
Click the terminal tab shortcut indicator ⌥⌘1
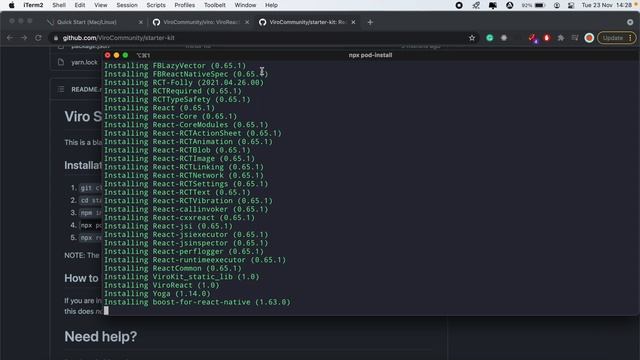[143, 55]
